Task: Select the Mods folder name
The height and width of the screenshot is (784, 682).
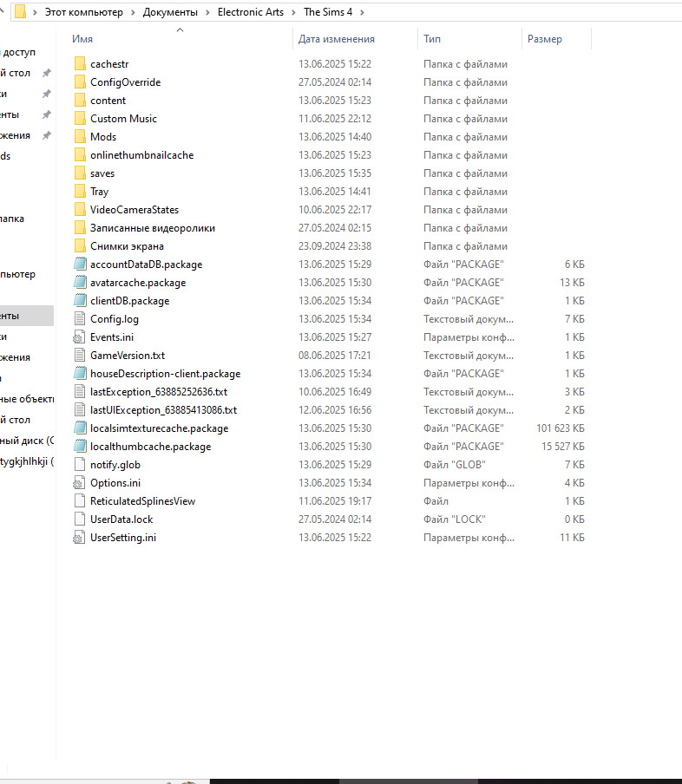Action: 103,137
